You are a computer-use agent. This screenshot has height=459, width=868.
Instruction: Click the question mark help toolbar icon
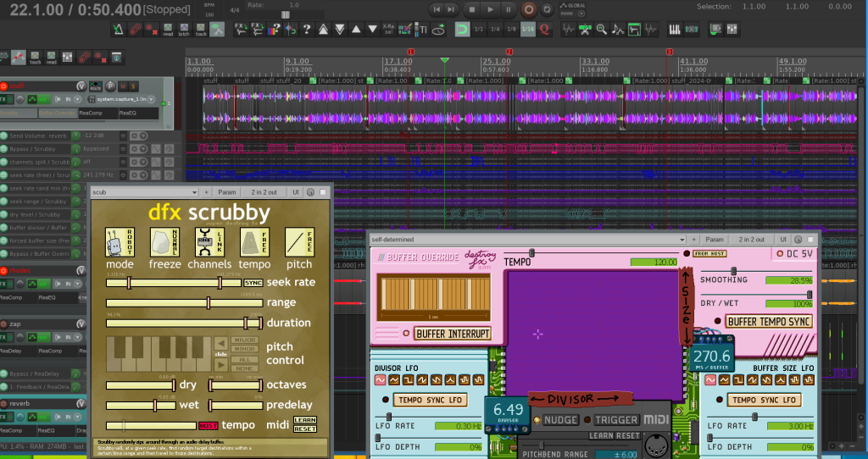(306, 30)
